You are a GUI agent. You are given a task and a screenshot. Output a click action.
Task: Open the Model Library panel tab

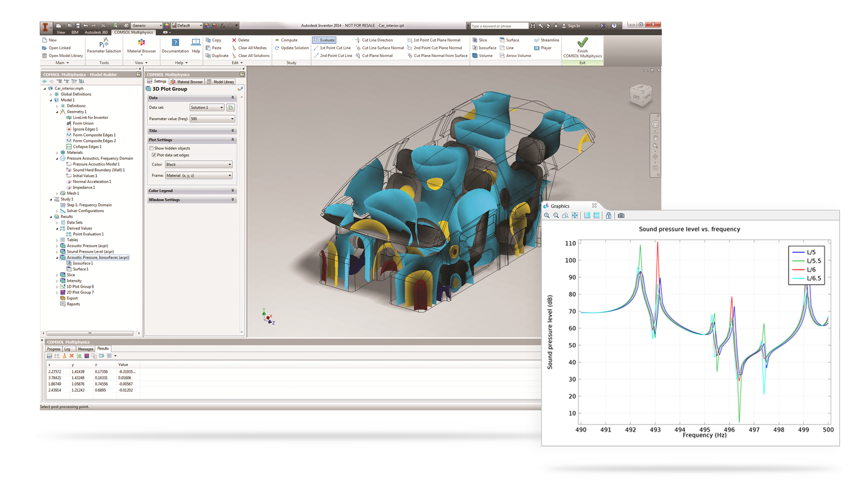(x=221, y=82)
